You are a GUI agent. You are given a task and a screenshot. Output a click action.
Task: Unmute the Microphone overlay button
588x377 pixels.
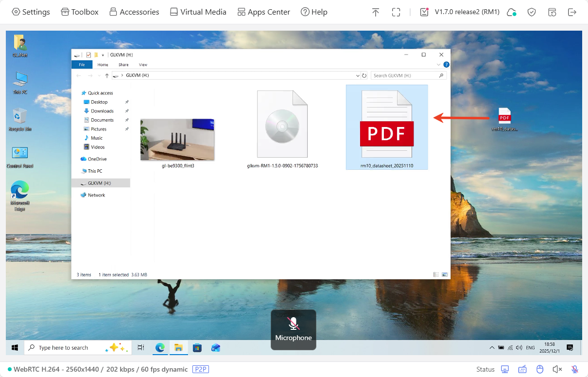pos(293,329)
